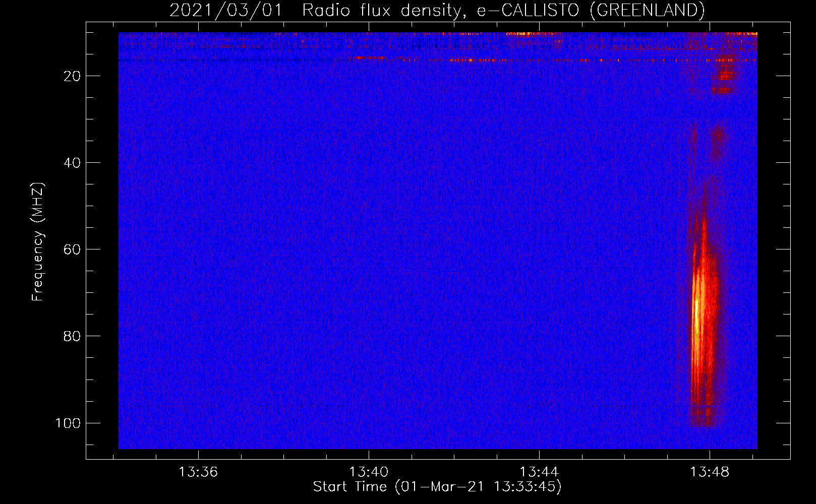Image resolution: width=816 pixels, height=504 pixels.
Task: Select the '100' frequency axis label
Action: pyautogui.click(x=68, y=423)
